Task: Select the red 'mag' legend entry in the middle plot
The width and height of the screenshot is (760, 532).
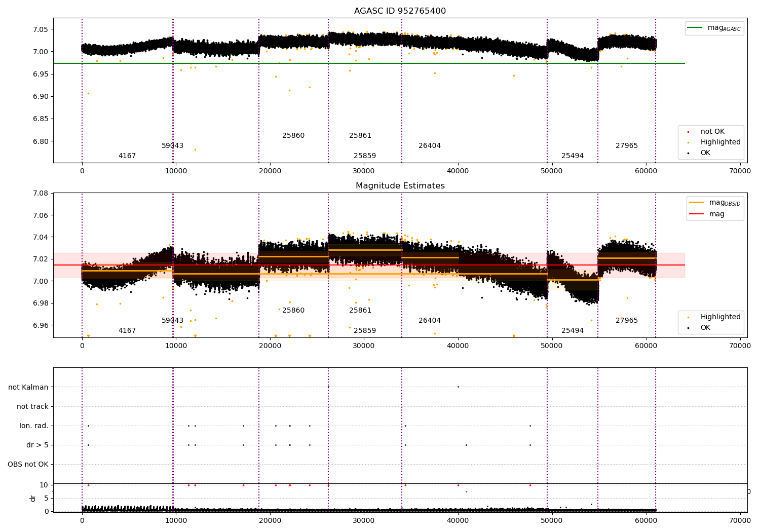Action: 707,214
